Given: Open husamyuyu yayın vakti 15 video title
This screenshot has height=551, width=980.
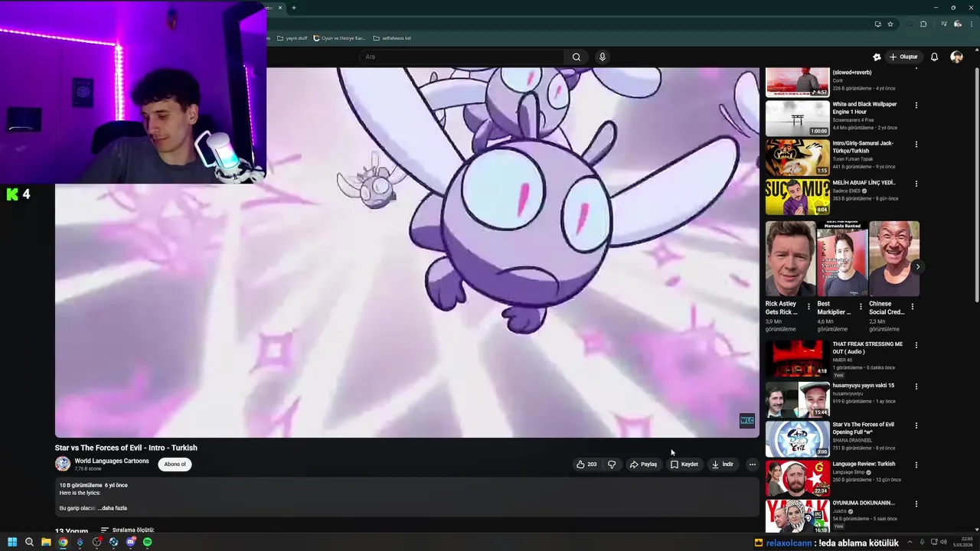Looking at the screenshot, I should point(864,386).
